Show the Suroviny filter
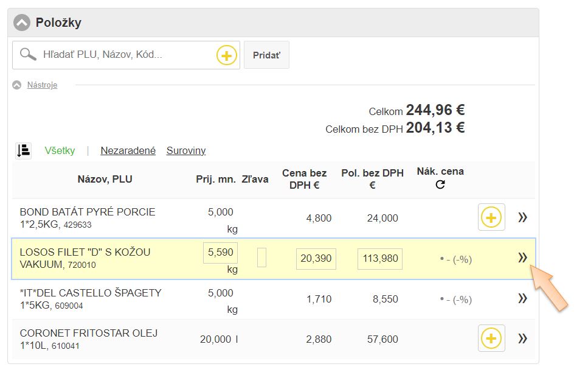Screen dimensions: 588x375 coord(186,150)
